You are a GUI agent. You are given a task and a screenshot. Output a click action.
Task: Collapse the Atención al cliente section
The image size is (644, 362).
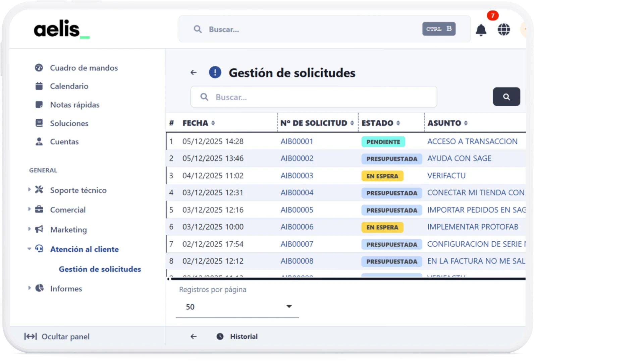pos(29,249)
